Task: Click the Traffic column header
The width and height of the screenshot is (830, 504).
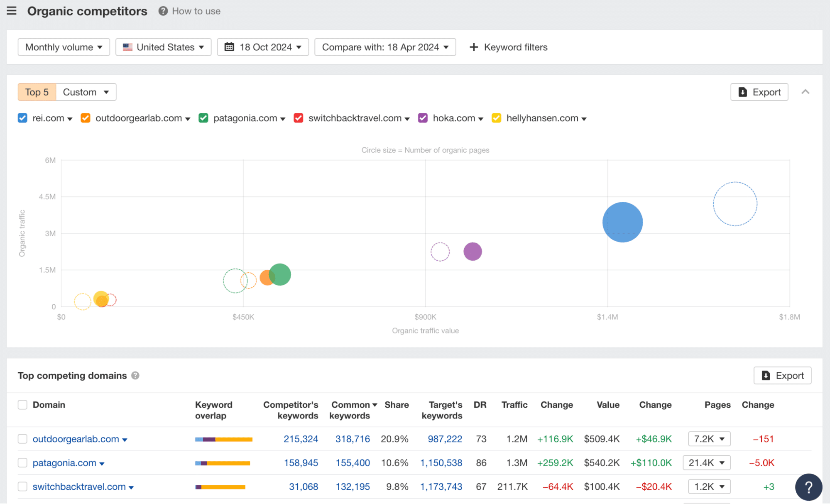Action: 514,405
